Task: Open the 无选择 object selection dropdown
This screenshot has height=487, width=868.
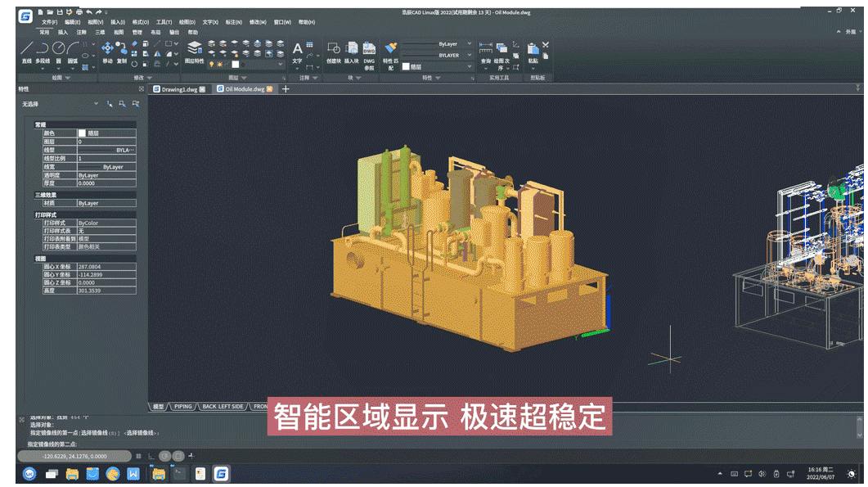Action: point(96,105)
